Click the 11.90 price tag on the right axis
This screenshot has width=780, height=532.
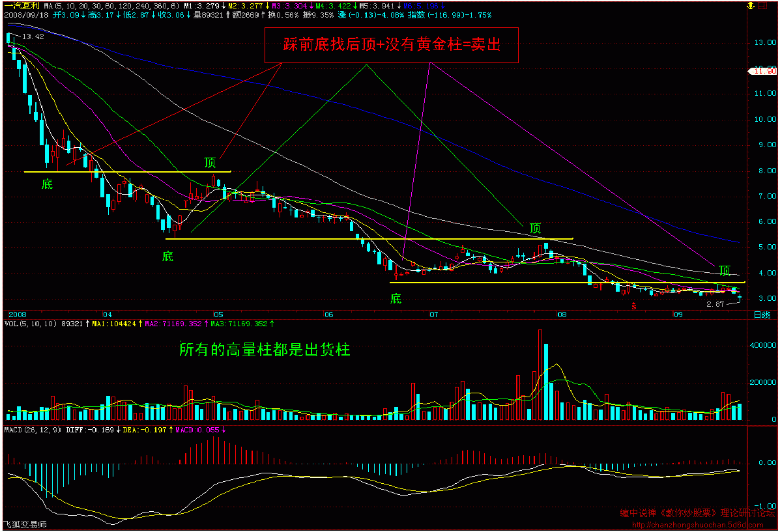763,70
